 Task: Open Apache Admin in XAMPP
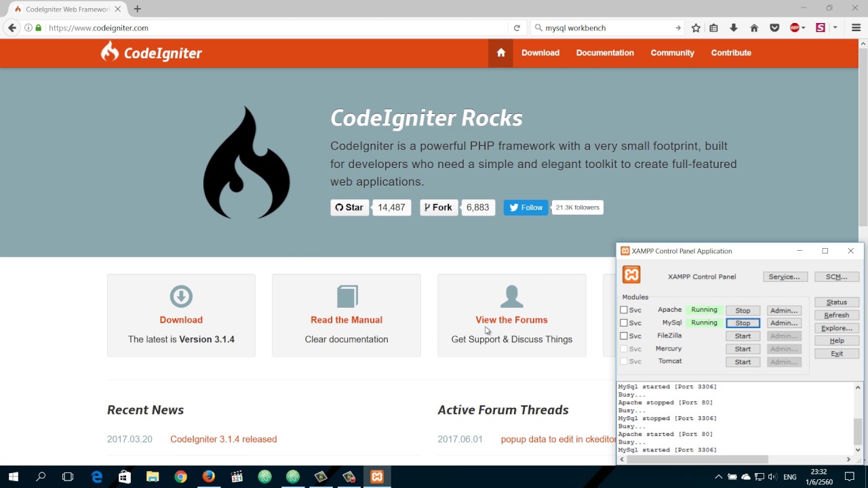click(x=784, y=310)
